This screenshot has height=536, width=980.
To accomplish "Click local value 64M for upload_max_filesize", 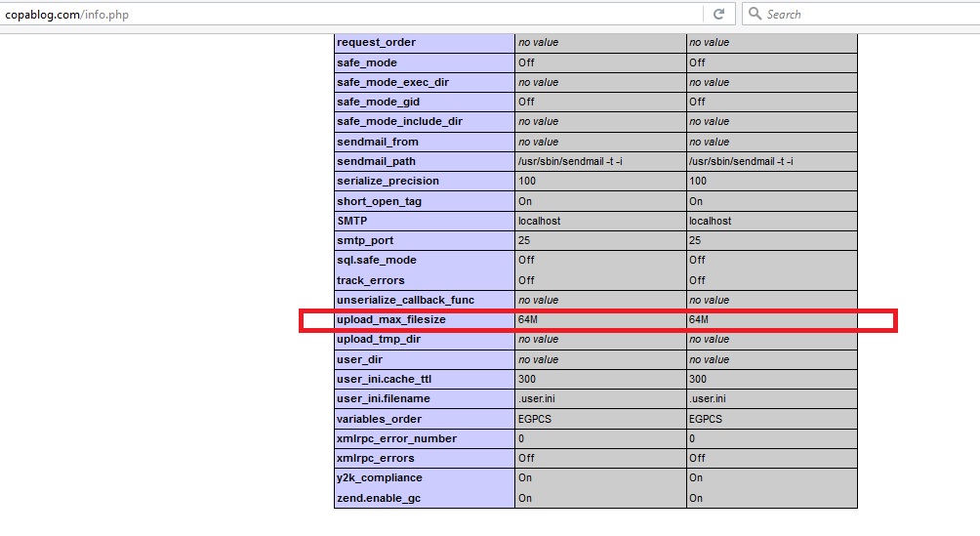I will click(x=528, y=319).
